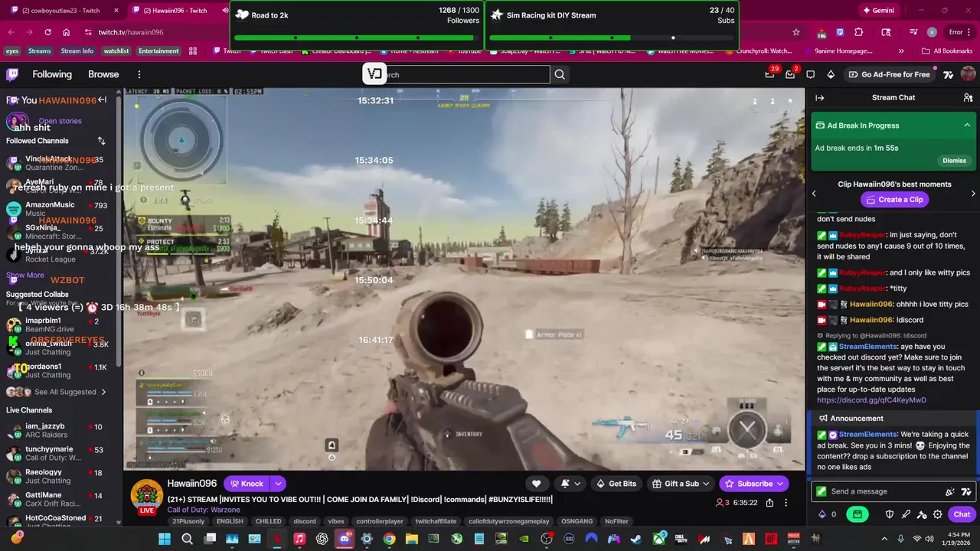Click the Get Bits button under stream
980x551 pixels.
coord(616,484)
